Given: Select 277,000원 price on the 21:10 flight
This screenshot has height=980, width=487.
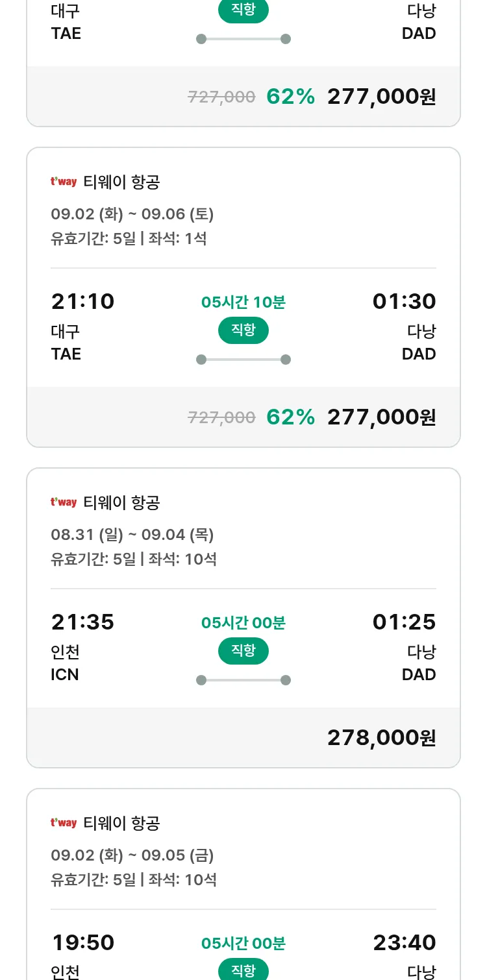Looking at the screenshot, I should click(381, 417).
